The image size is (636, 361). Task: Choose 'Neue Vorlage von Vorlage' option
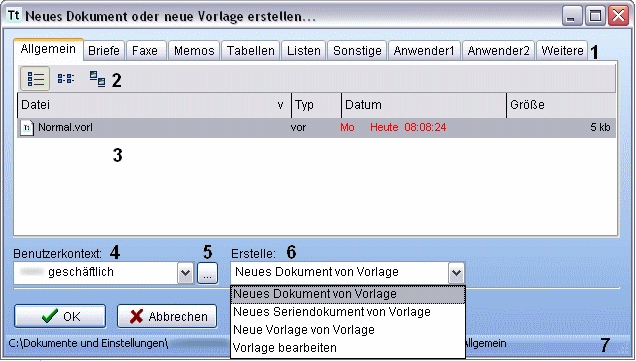pyautogui.click(x=348, y=330)
